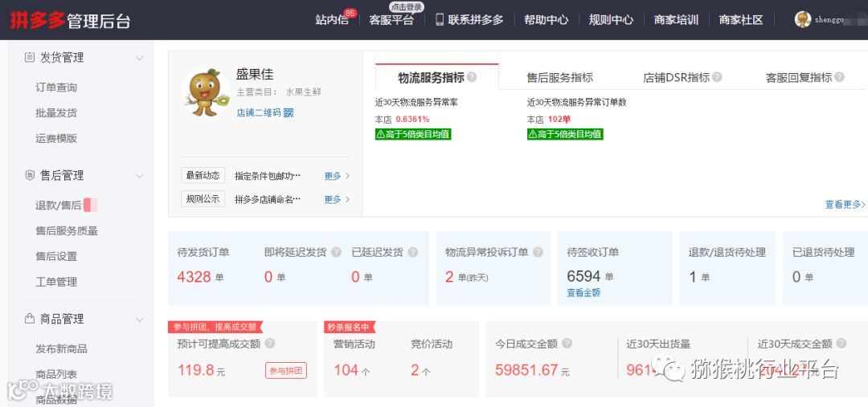Click 店铺二维码 link
The width and height of the screenshot is (868, 407).
pyautogui.click(x=259, y=113)
